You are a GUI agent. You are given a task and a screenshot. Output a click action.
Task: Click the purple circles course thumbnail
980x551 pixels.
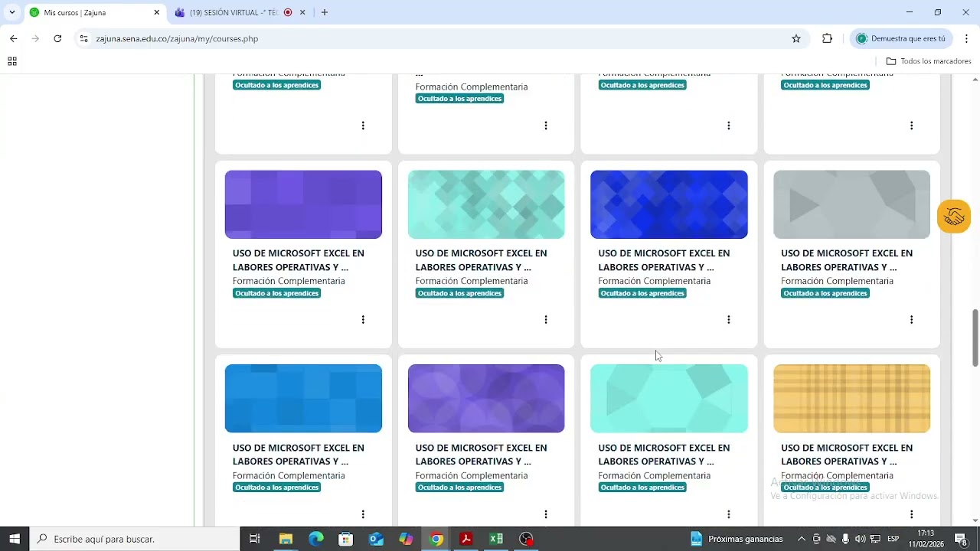(486, 399)
